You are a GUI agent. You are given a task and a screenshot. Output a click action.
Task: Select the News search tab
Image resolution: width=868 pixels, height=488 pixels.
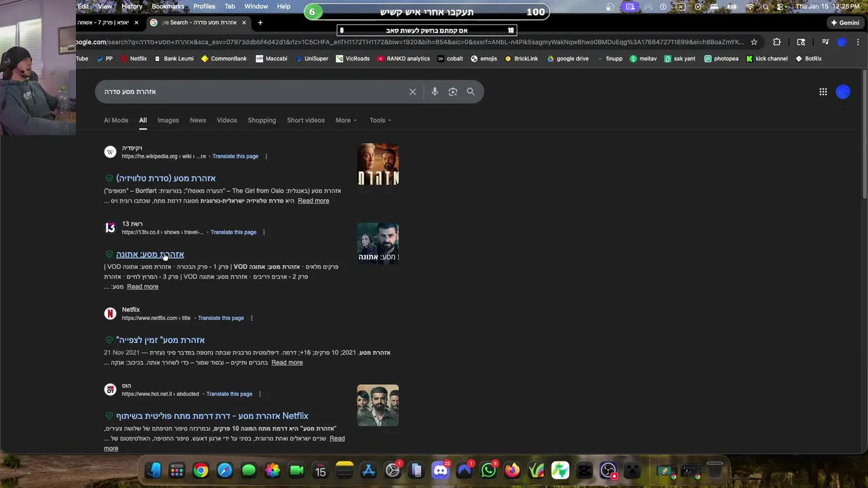point(198,120)
